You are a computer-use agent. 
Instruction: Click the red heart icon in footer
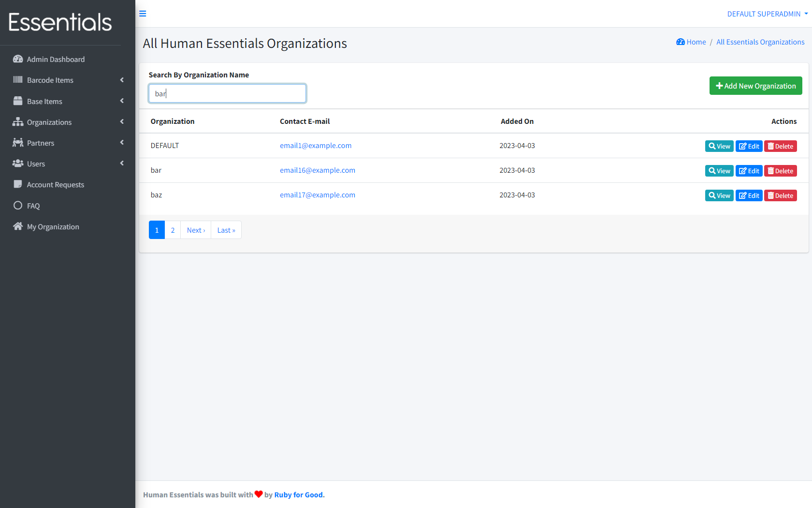(259, 494)
